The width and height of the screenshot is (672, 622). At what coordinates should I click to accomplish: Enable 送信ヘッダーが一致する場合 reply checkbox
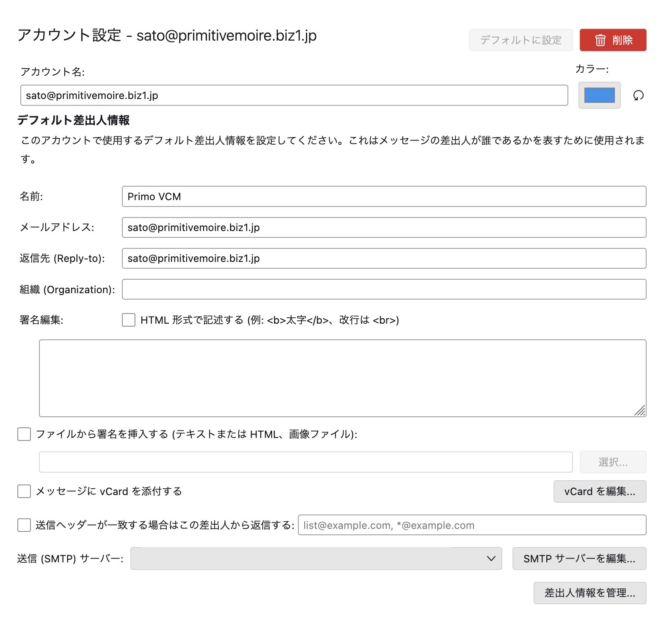(x=24, y=525)
